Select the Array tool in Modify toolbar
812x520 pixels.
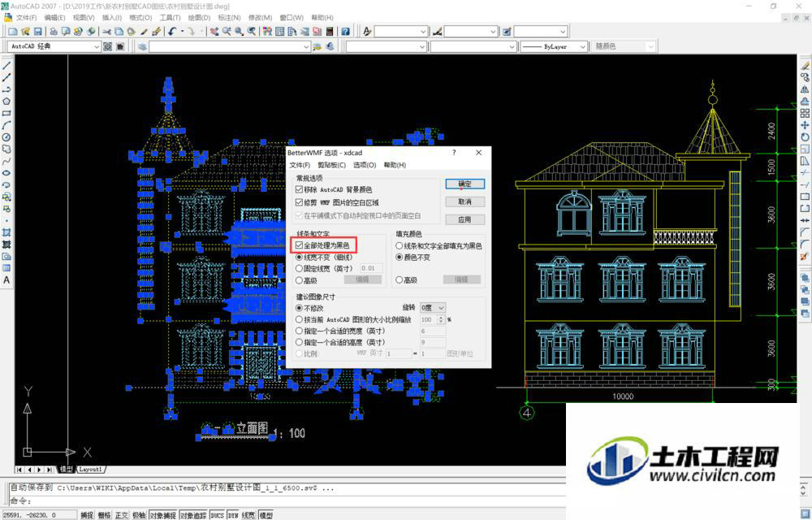point(805,113)
